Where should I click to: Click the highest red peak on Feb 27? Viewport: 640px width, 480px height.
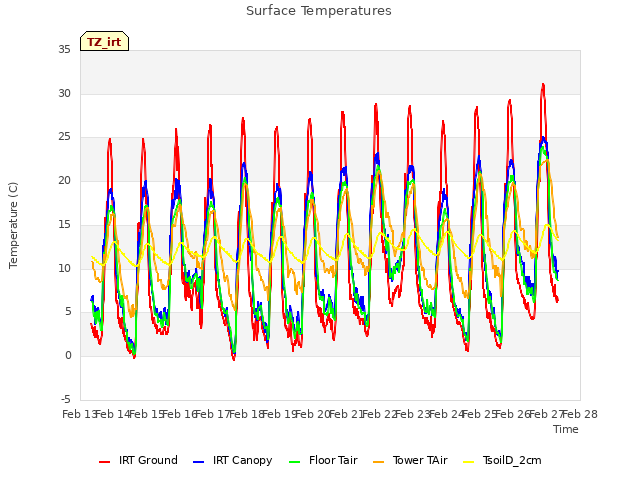[543, 85]
